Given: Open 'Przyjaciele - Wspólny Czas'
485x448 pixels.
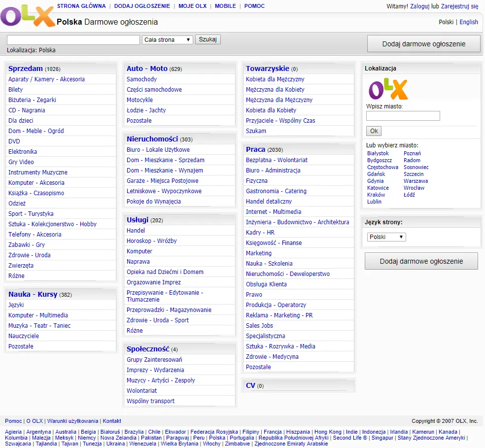Looking at the screenshot, I should click(280, 121).
